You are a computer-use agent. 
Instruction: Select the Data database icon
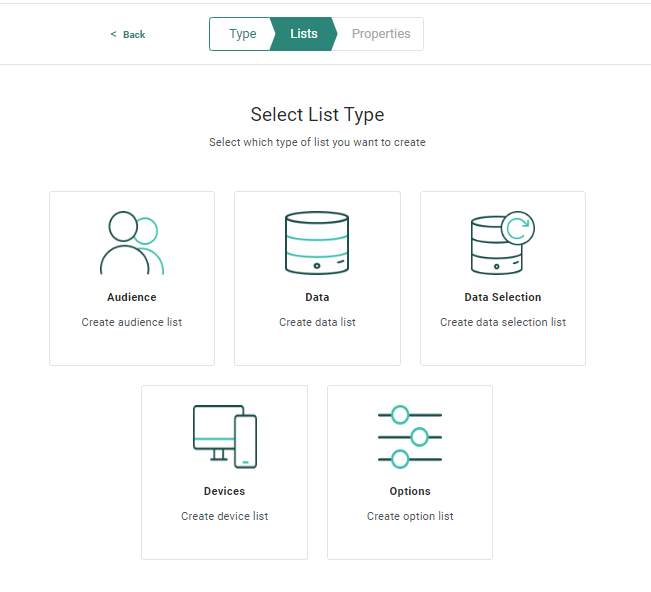317,243
